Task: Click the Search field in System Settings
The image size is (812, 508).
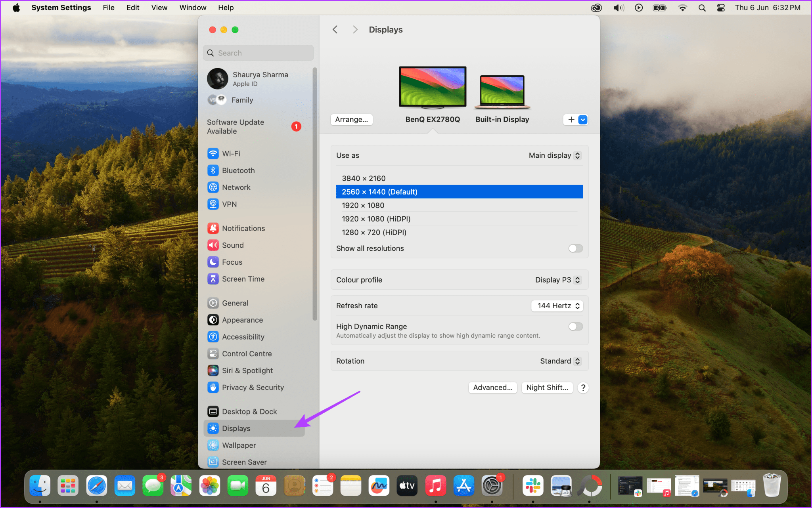Action: point(258,53)
